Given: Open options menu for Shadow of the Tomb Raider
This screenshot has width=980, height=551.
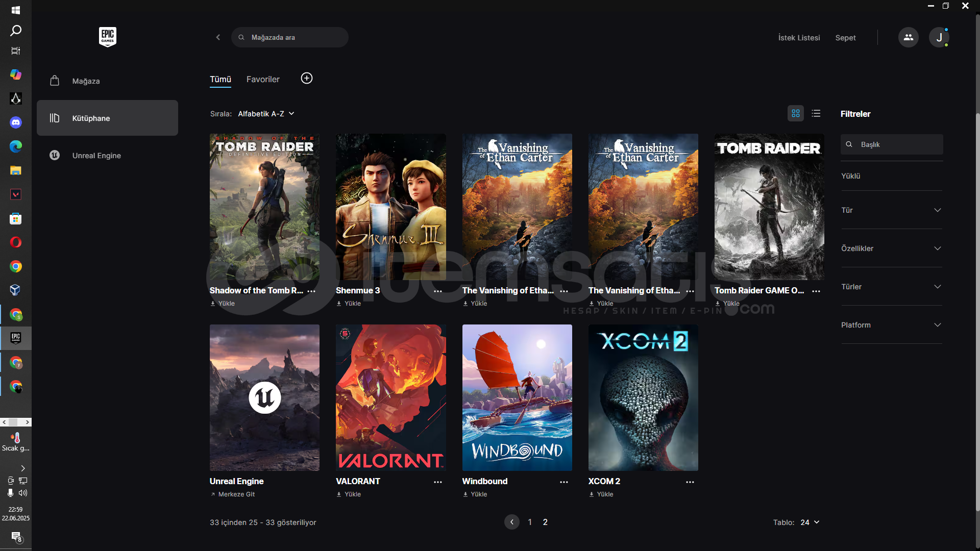Looking at the screenshot, I should 311,291.
